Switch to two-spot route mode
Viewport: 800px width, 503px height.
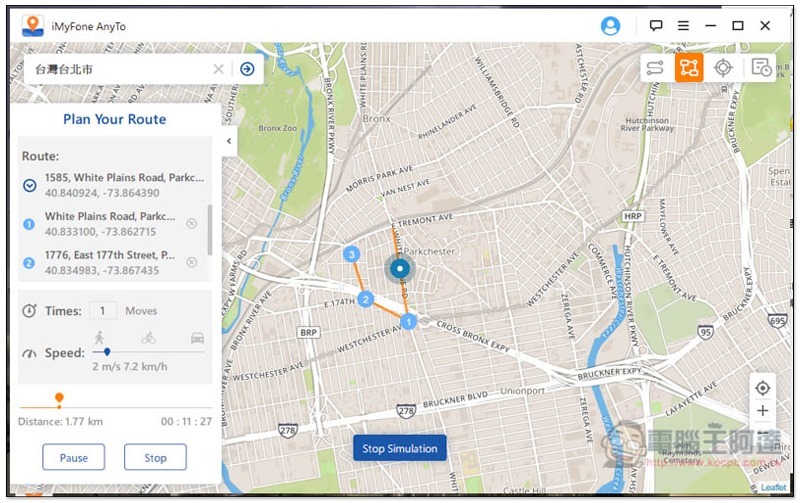pyautogui.click(x=655, y=67)
